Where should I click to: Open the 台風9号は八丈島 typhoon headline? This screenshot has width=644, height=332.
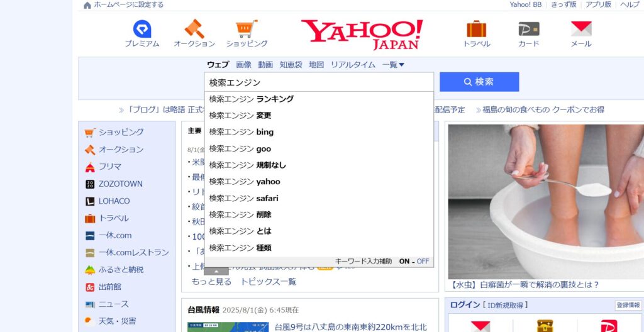tap(351, 328)
